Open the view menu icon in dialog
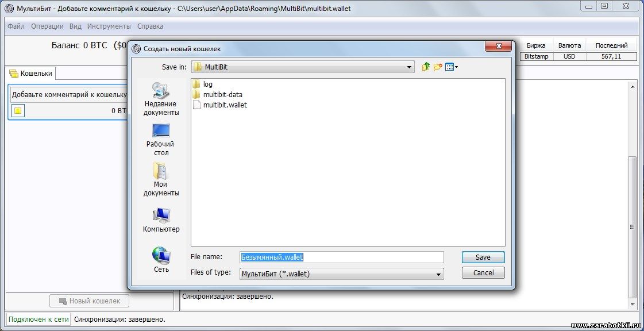The image size is (644, 331). [452, 67]
